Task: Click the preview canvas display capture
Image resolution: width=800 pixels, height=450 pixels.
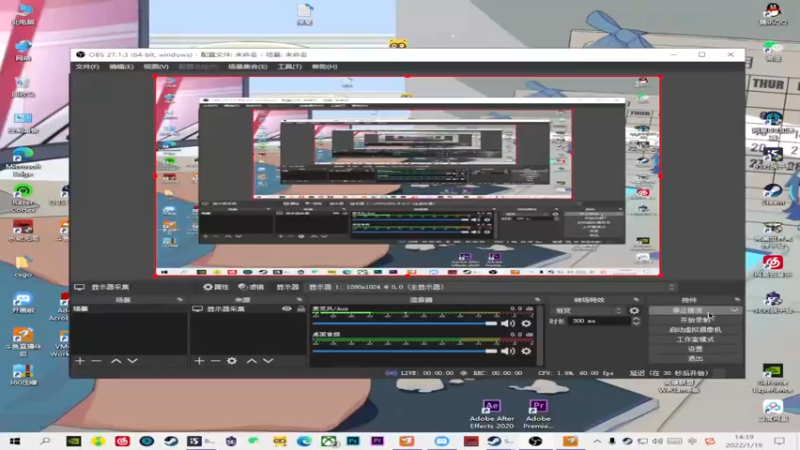Action: click(x=408, y=176)
